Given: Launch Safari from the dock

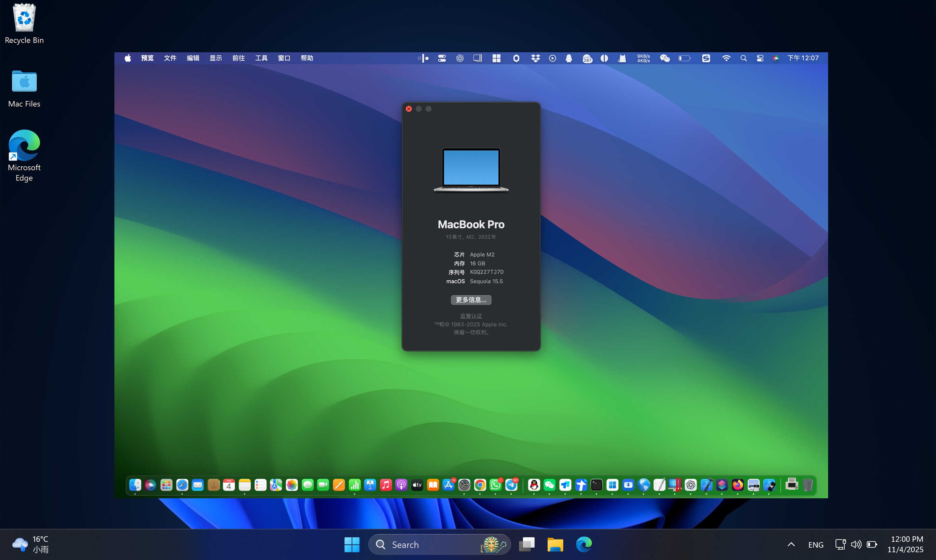Looking at the screenshot, I should tap(182, 485).
